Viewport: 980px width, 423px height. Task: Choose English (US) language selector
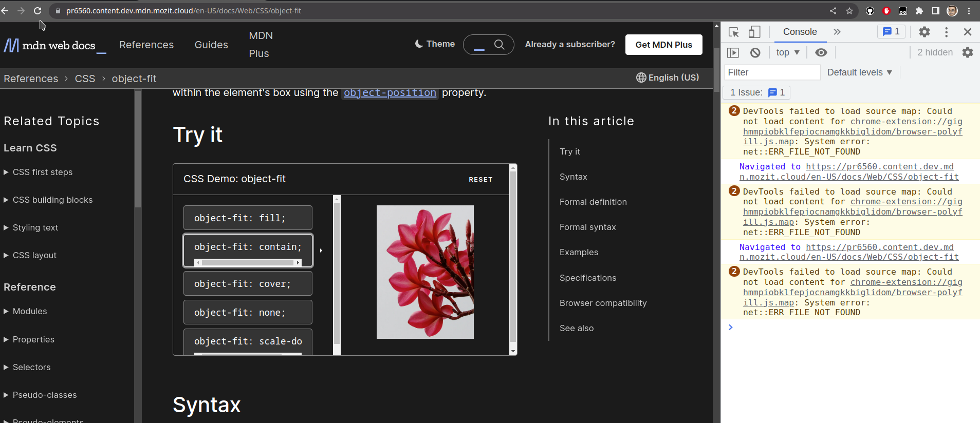tap(668, 78)
